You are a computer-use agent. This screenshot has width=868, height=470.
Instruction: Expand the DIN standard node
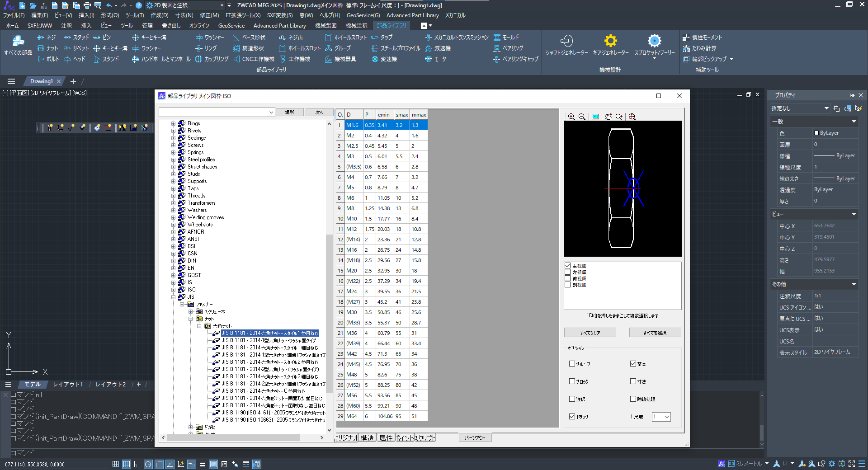click(x=173, y=261)
